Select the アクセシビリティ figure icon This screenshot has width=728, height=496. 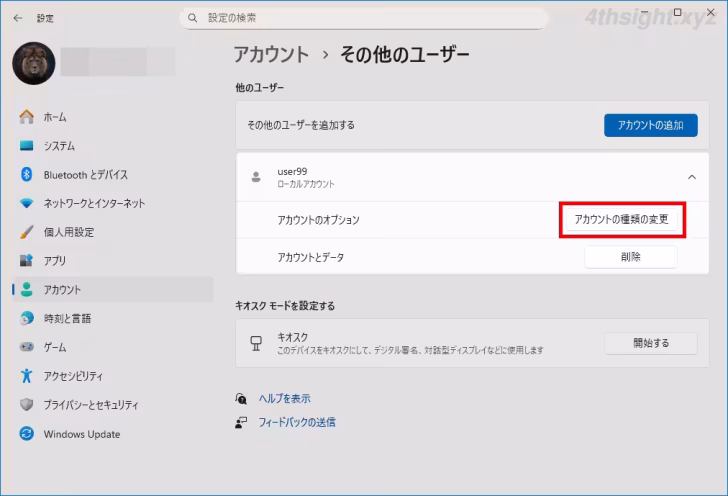(x=27, y=376)
